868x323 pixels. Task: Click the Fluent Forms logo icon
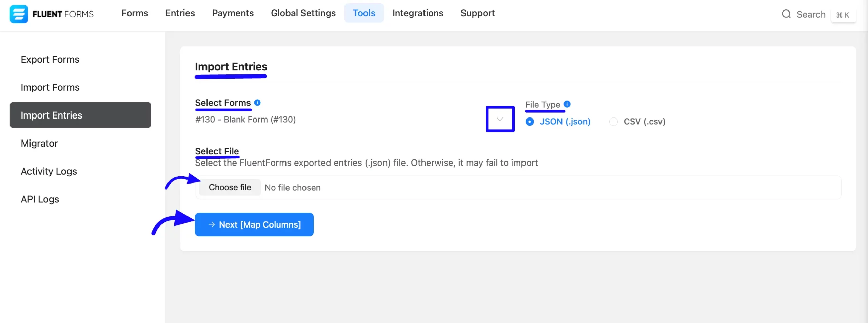pos(19,14)
